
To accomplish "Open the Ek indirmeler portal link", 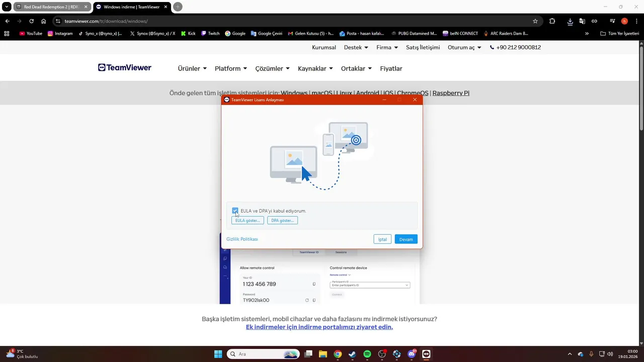I will (x=319, y=327).
